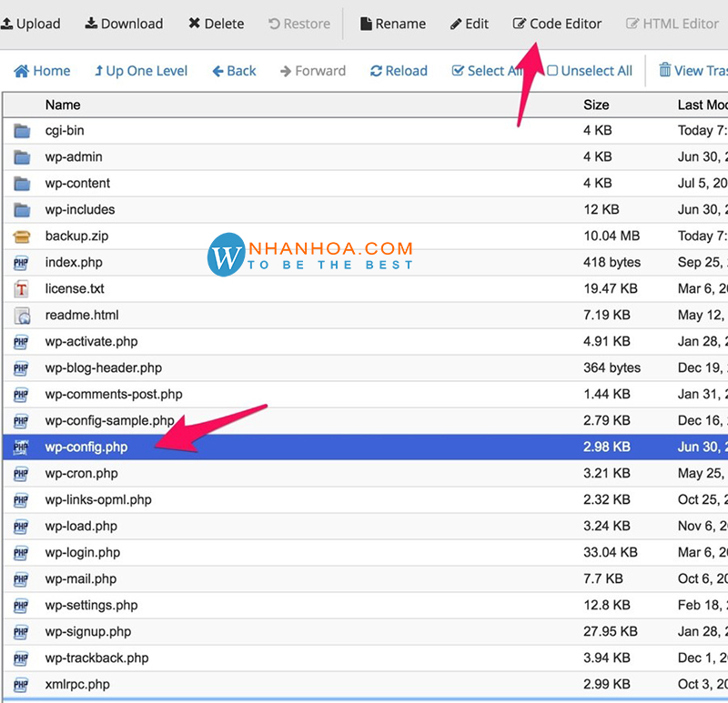This screenshot has height=703, width=728.
Task: Click the wp-config.php file icon
Action: (x=21, y=447)
